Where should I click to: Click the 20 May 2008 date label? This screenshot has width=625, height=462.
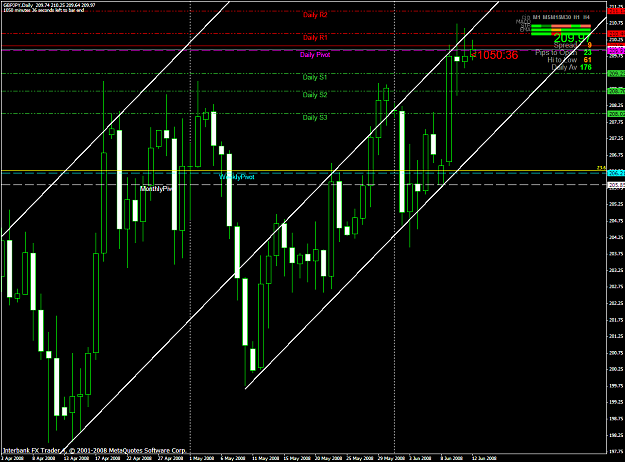tap(328, 458)
